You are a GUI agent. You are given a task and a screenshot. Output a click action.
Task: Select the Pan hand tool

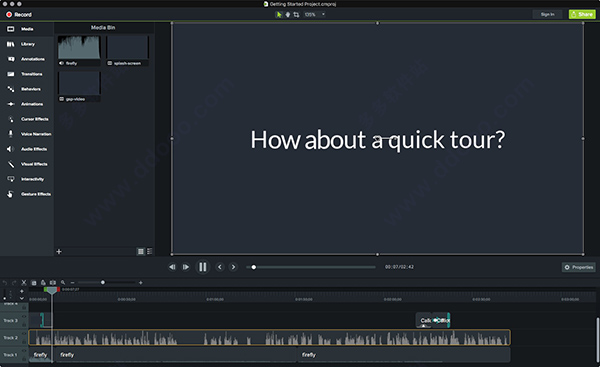[288, 15]
